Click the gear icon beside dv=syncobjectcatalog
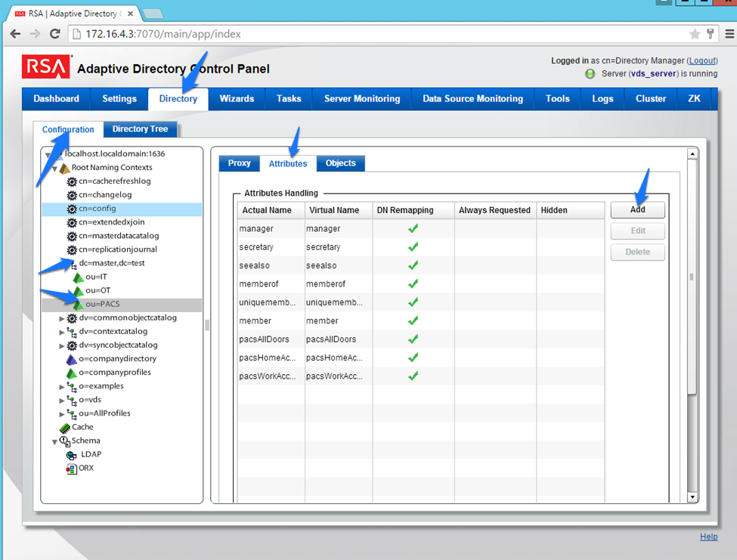Image resolution: width=737 pixels, height=560 pixels. [x=72, y=345]
